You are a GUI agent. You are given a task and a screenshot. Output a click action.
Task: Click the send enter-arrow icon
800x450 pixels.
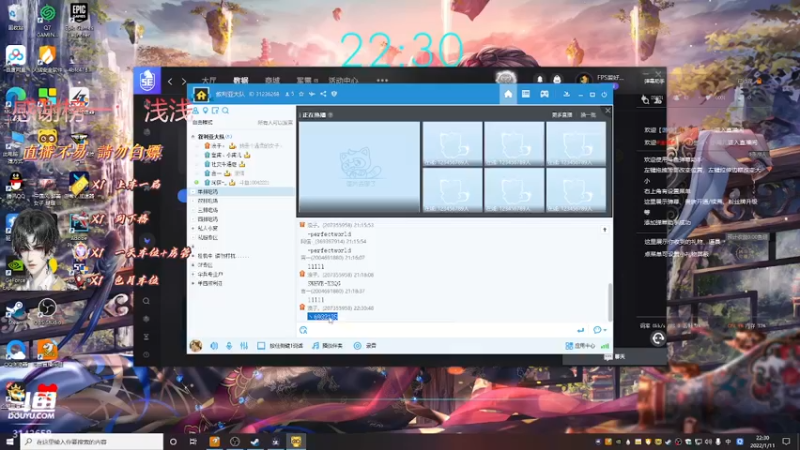point(581,331)
